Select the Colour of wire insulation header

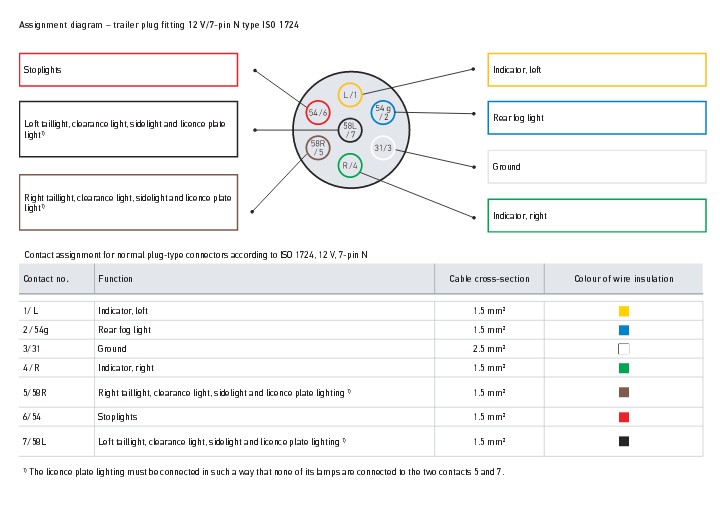(624, 279)
